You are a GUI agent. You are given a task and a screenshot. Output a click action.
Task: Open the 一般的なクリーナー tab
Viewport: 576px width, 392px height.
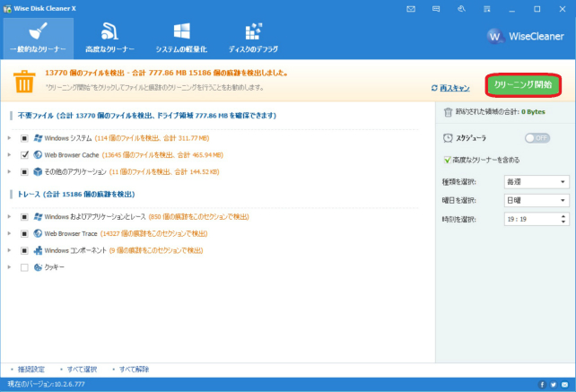point(37,38)
